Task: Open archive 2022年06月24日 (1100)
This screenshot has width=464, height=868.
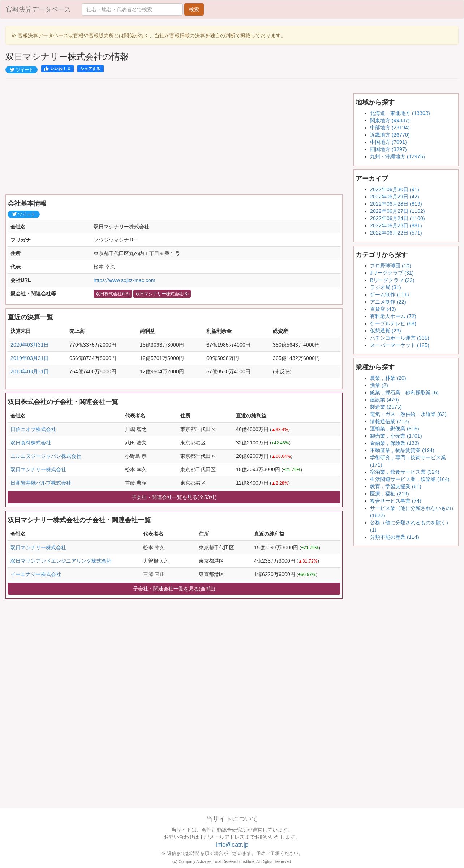Action: pos(398,218)
